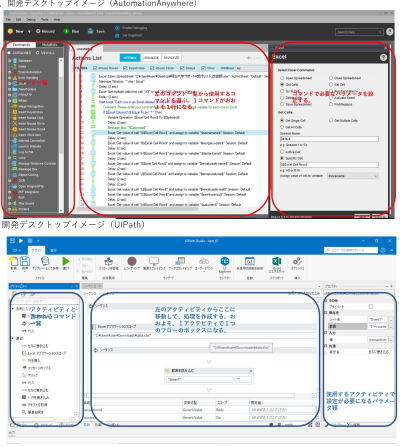Click the New file icon in UiPath ribbon
This screenshot has height=447, width=400.
point(14,261)
